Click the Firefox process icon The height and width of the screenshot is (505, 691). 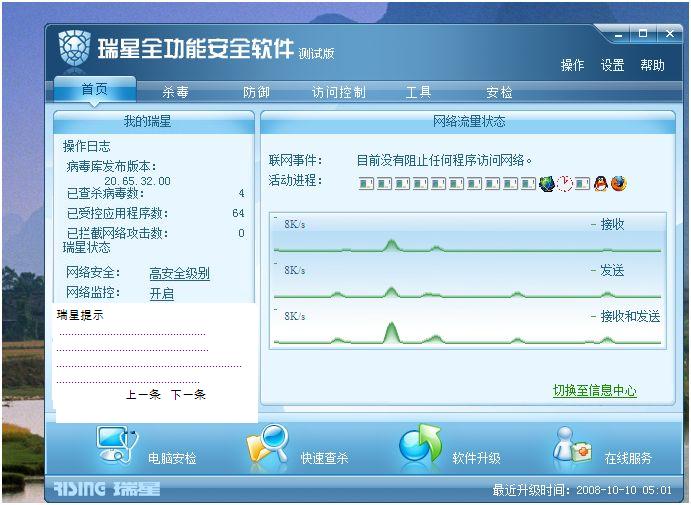click(x=618, y=183)
